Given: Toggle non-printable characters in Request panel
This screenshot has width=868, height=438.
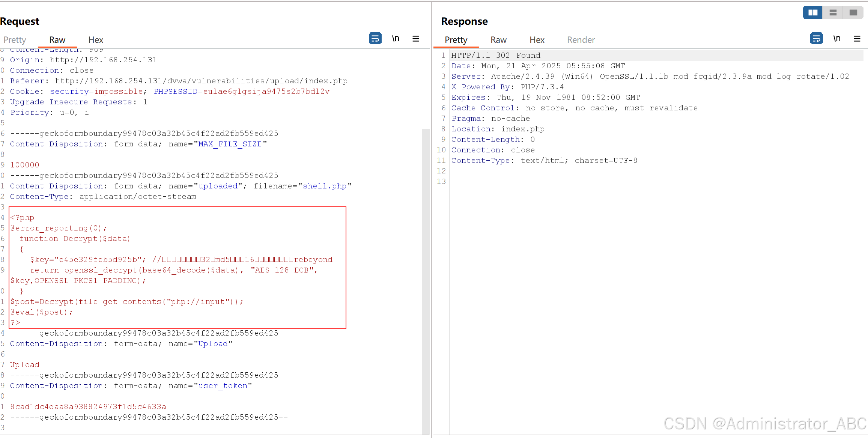Looking at the screenshot, I should [x=396, y=39].
